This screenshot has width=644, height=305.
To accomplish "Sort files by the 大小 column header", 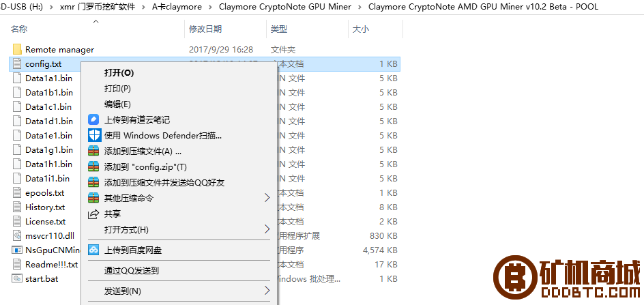I will [361, 29].
